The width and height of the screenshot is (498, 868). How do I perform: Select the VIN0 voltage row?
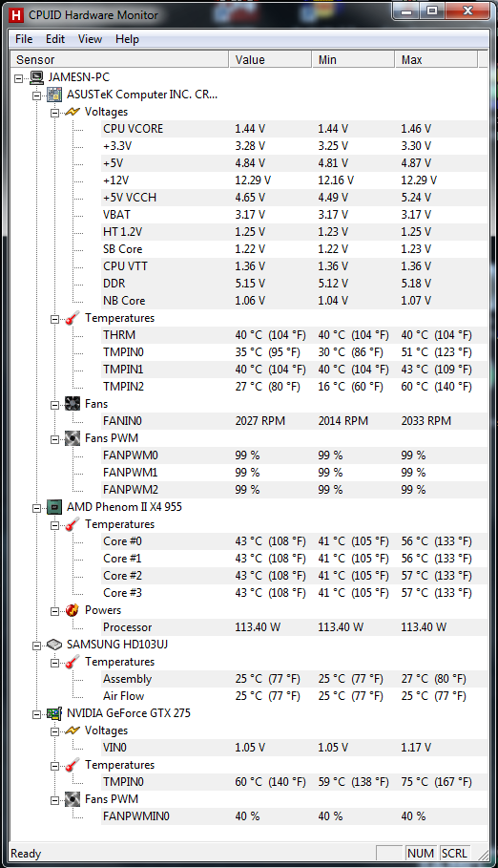coord(295,748)
